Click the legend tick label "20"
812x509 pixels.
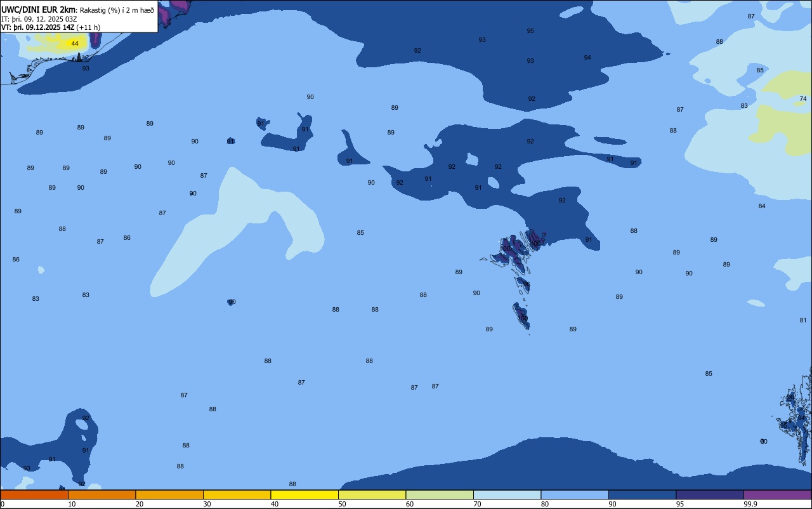pyautogui.click(x=140, y=504)
